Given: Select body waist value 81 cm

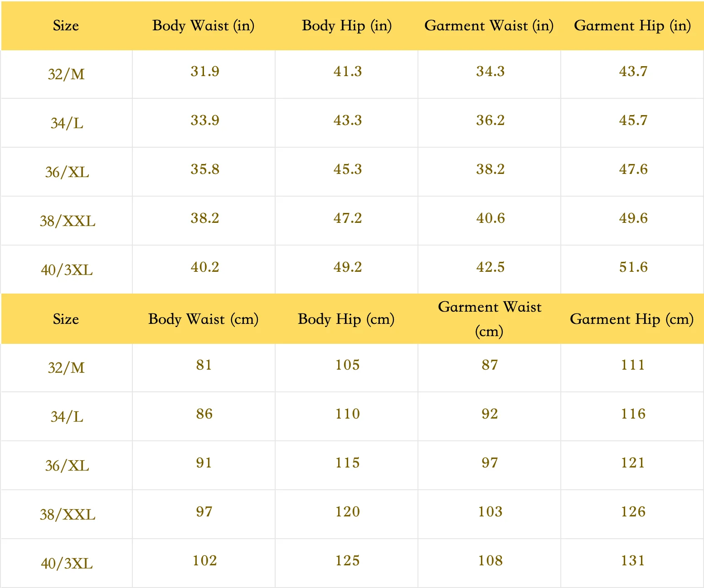Looking at the screenshot, I should pos(204,365).
